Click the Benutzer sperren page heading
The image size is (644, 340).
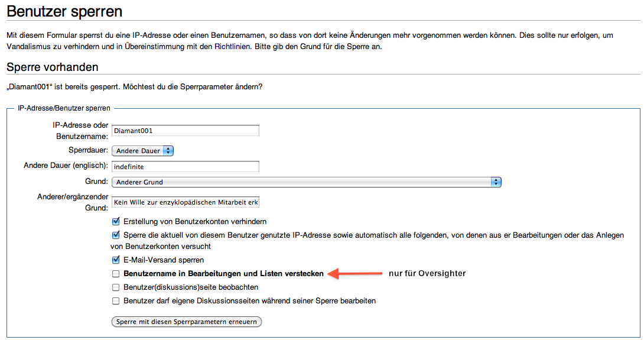[64, 11]
